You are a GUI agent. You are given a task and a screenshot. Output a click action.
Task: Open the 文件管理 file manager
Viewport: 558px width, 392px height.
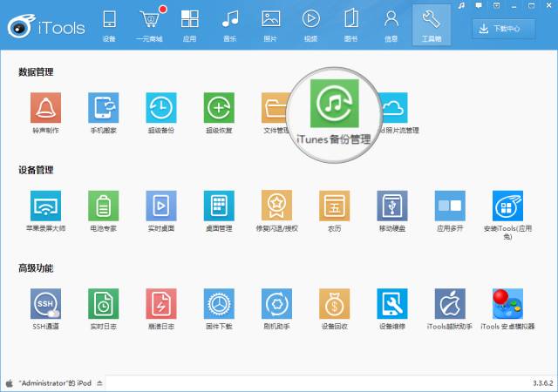tap(275, 107)
